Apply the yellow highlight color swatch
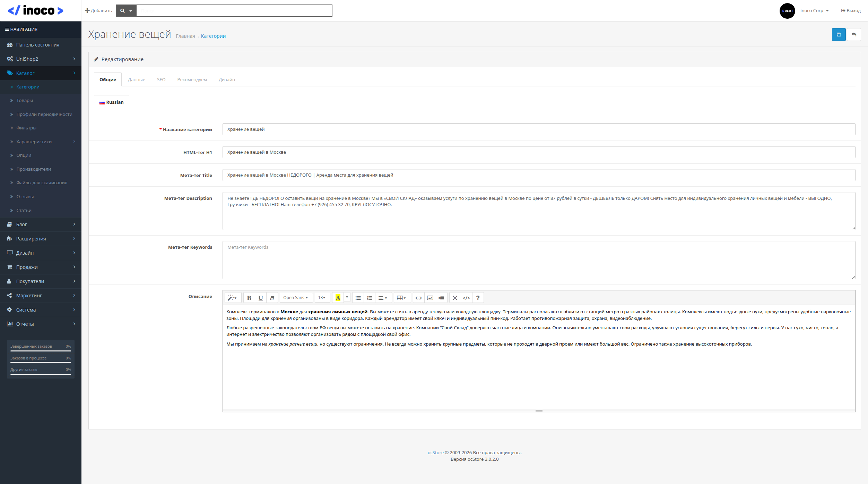 pos(338,298)
